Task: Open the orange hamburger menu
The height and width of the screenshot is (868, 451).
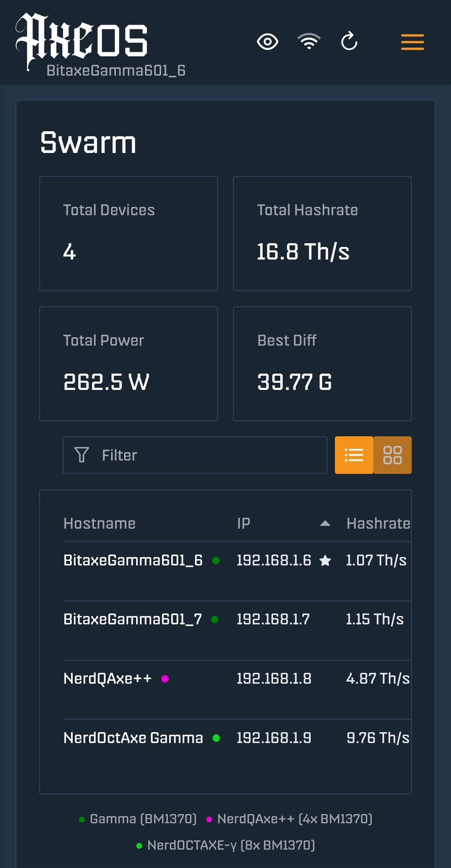Action: pos(412,42)
